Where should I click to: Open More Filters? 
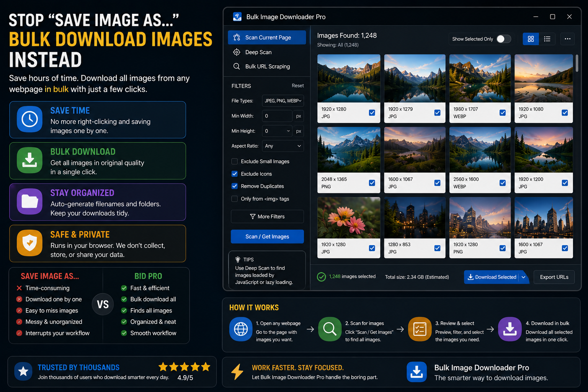coord(267,217)
